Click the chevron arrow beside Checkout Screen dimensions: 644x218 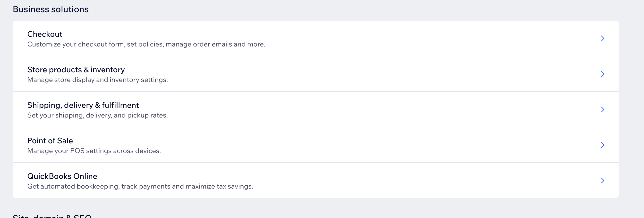602,38
